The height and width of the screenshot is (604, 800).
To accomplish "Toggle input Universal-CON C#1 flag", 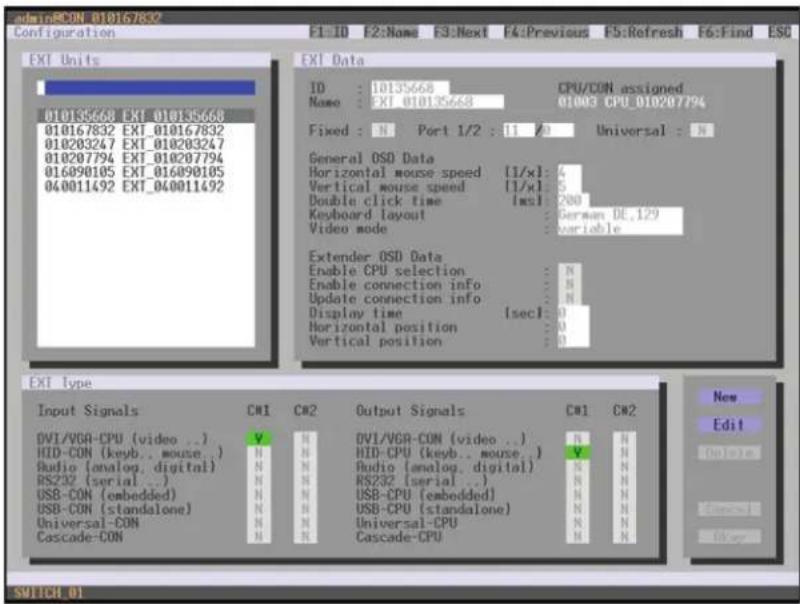I will [259, 522].
